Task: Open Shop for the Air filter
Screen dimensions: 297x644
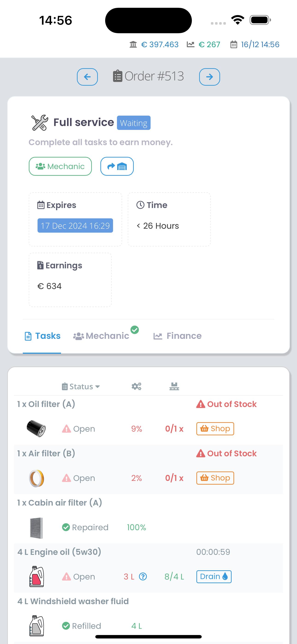Action: tap(215, 478)
